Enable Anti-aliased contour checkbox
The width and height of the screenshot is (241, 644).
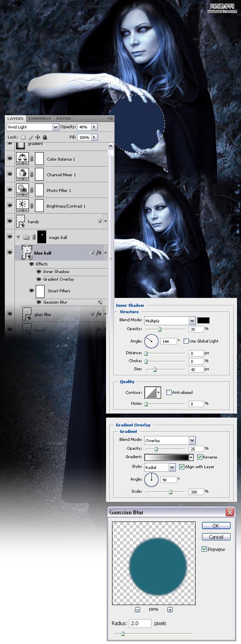[x=169, y=392]
